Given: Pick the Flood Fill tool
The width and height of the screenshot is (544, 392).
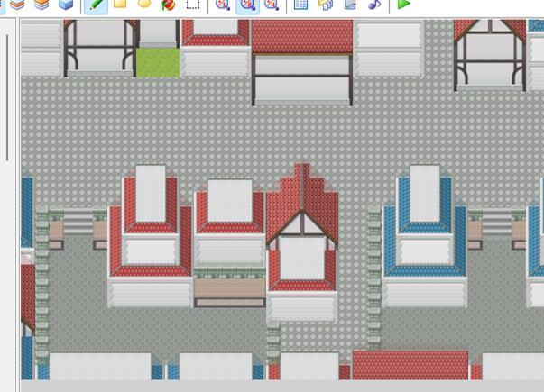Looking at the screenshot, I should coord(169,5).
